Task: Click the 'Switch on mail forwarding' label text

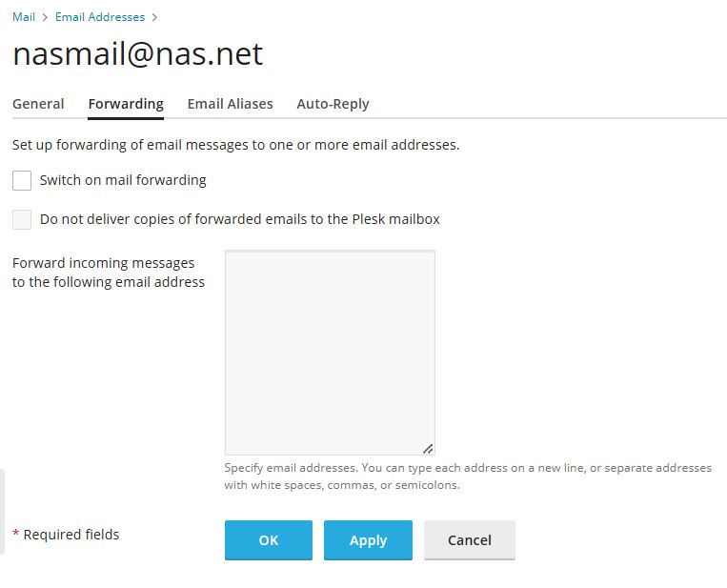Action: pos(123,180)
